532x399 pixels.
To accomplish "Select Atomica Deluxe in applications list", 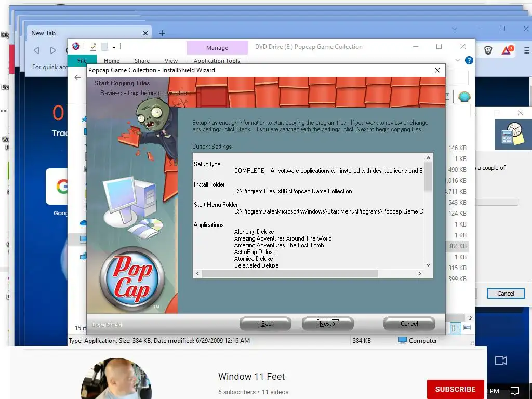I will pyautogui.click(x=254, y=259).
